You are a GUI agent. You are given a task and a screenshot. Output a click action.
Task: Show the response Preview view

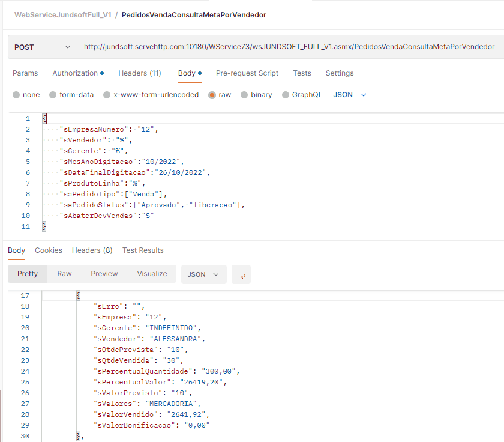104,274
